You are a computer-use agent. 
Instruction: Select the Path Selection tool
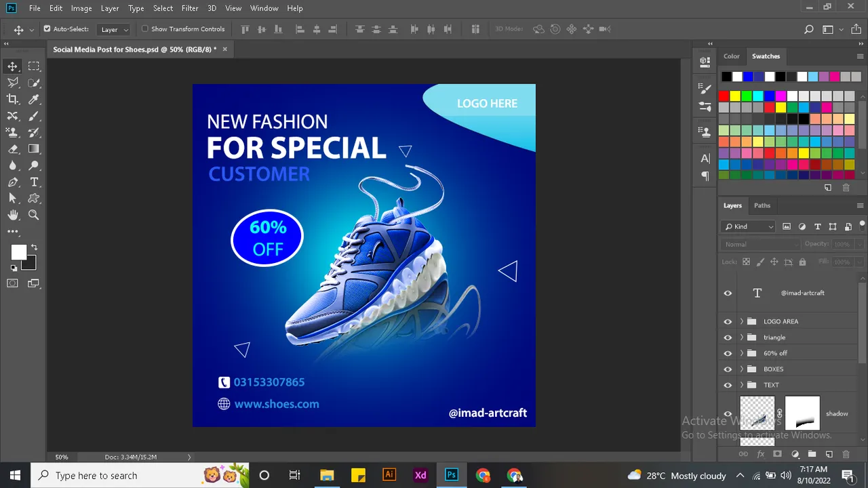click(13, 199)
